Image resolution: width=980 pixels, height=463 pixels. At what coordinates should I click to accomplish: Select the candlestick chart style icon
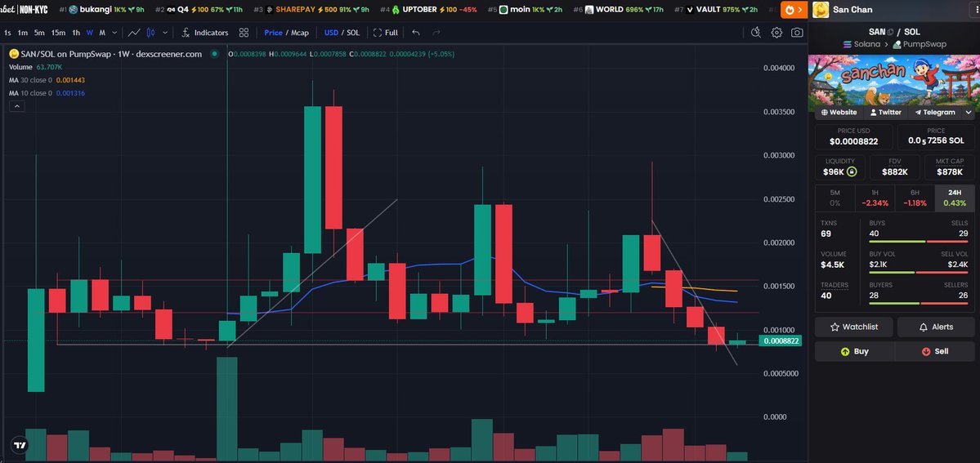pyautogui.click(x=150, y=33)
